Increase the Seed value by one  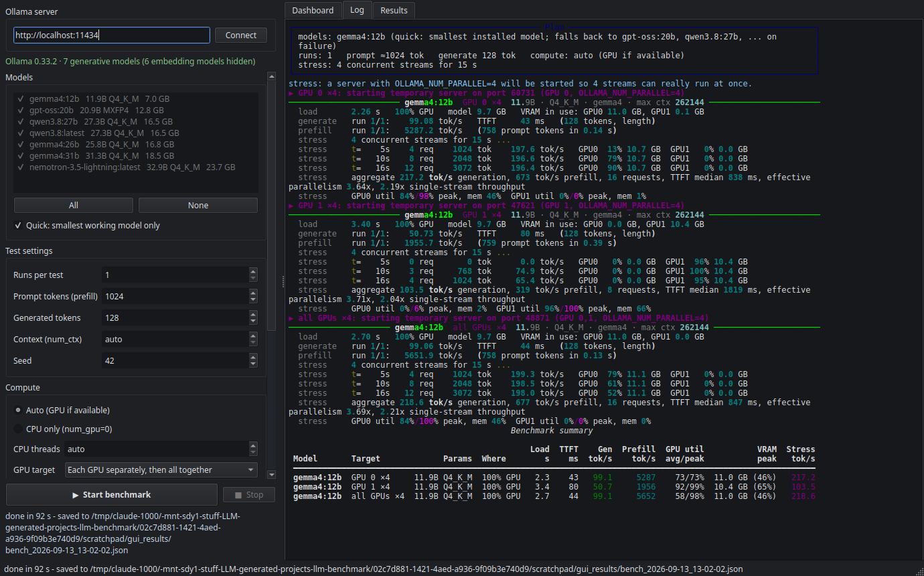click(253, 357)
